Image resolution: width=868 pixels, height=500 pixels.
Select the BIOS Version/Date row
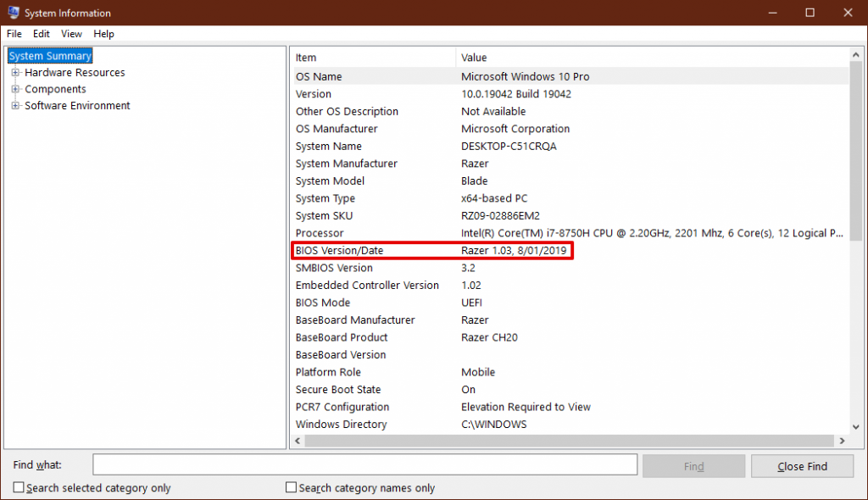[570, 250]
